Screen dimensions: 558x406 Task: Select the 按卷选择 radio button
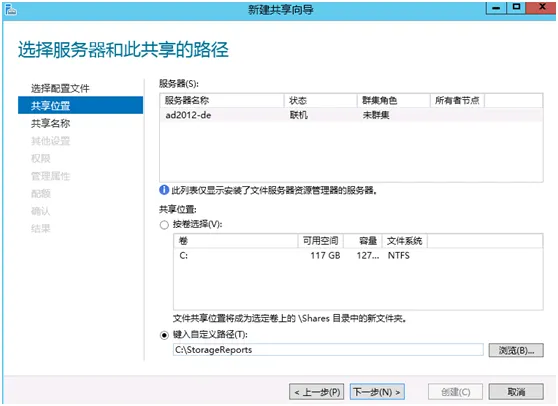coord(164,225)
